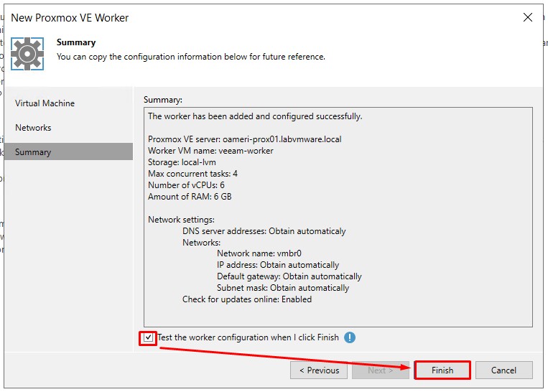Click the gear icon in the wizard header
Image resolution: width=548 pixels, height=392 pixels.
click(27, 52)
